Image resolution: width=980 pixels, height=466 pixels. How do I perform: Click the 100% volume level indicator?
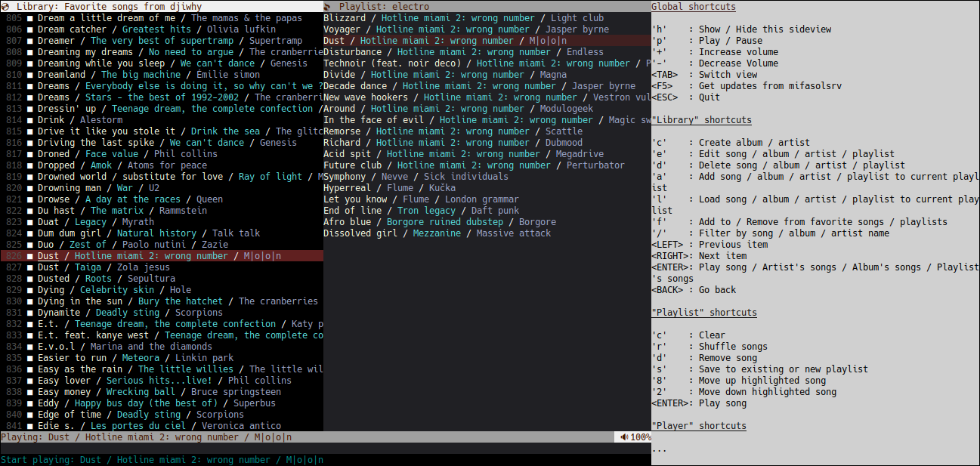[x=641, y=437]
